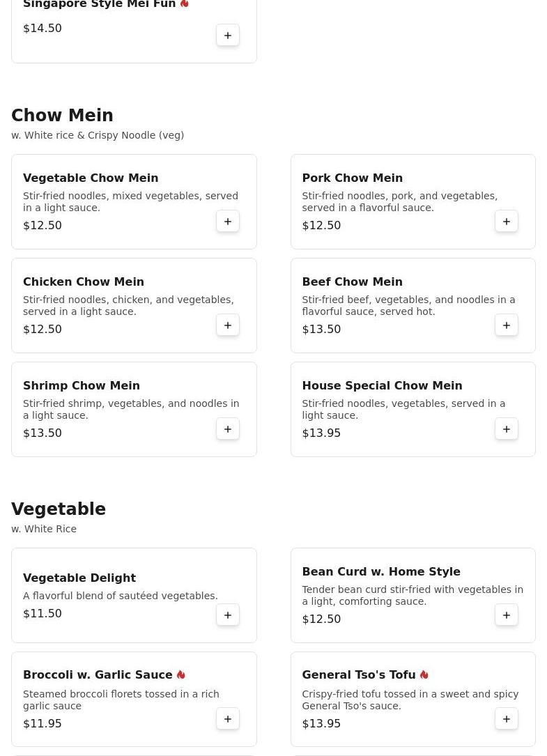Click the Vegetable section heading
Viewport: 547px width, 756px height.
pyautogui.click(x=59, y=509)
